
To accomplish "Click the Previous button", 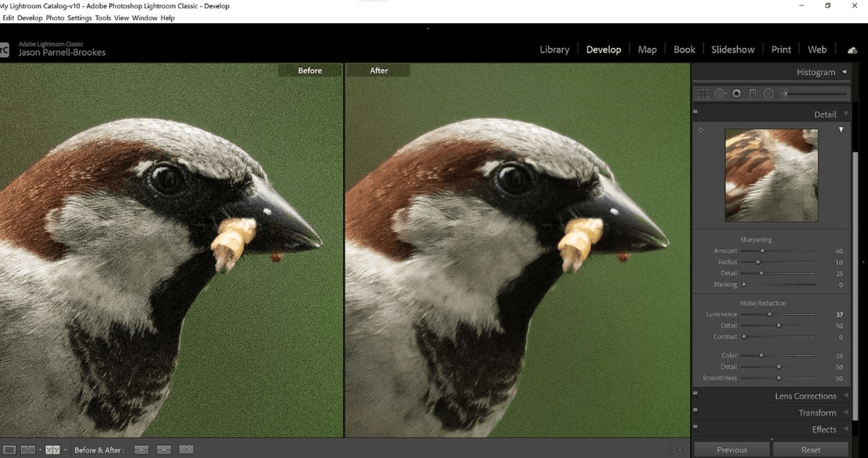I will [x=732, y=449].
